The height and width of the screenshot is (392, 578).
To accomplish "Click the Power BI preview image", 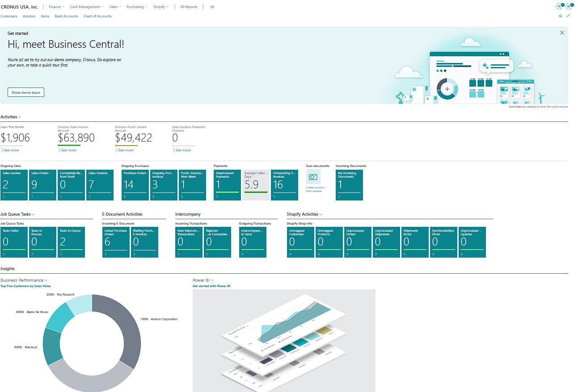I will (284, 340).
